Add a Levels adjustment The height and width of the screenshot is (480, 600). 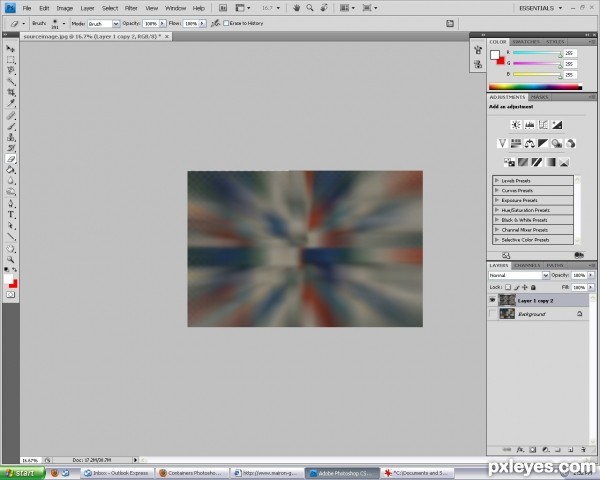(x=530, y=124)
